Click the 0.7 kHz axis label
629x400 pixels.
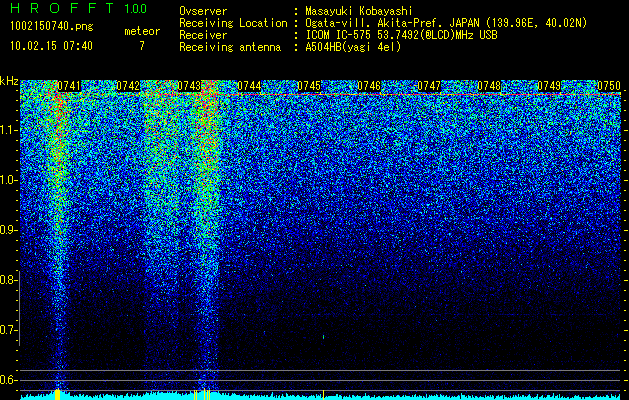8,330
